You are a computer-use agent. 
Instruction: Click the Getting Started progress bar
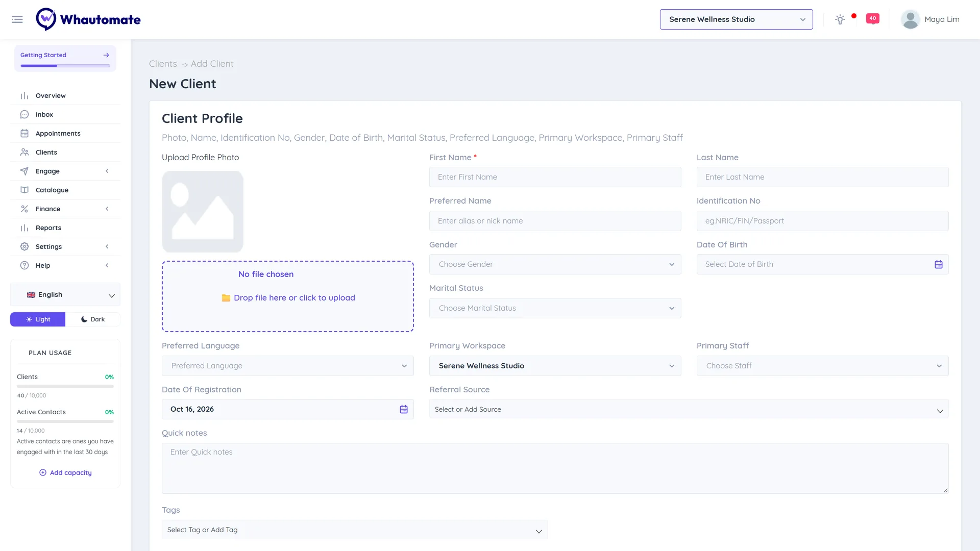pos(65,66)
